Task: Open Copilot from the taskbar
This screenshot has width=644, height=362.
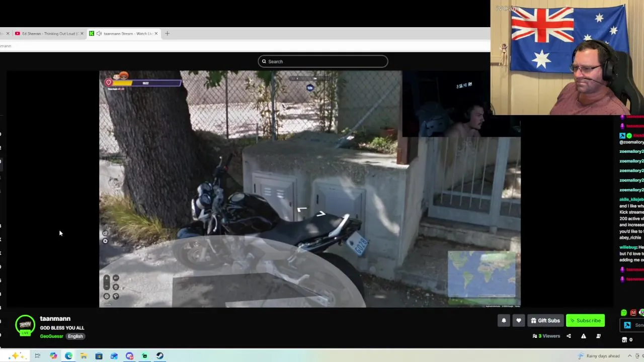Action: pyautogui.click(x=53, y=356)
